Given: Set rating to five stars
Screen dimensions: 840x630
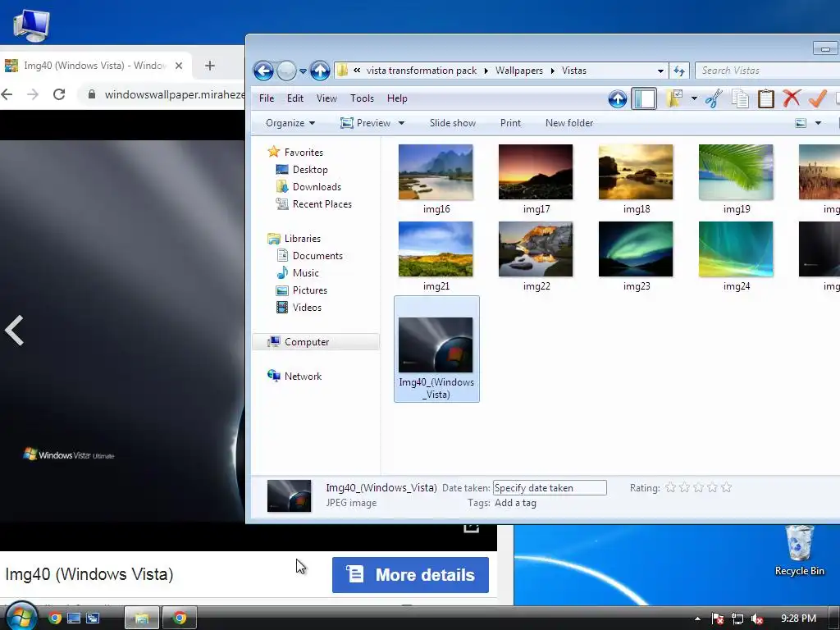Looking at the screenshot, I should coord(727,487).
